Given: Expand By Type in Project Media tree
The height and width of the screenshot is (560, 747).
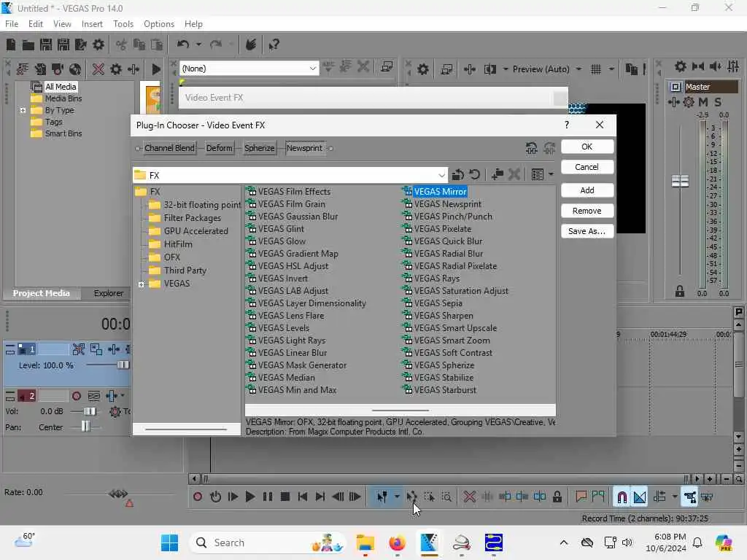Looking at the screenshot, I should pyautogui.click(x=23, y=111).
